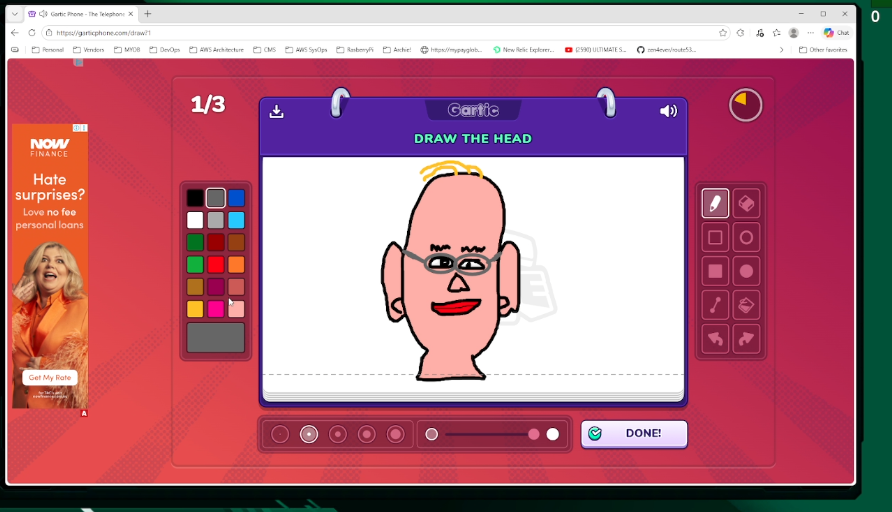Select the eraser tool
Image resolution: width=892 pixels, height=512 pixels.
pyautogui.click(x=746, y=203)
